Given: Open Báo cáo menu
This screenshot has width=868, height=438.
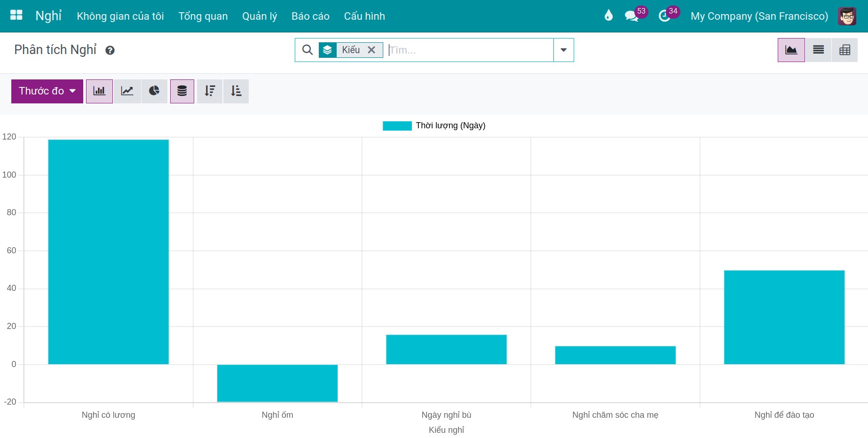Looking at the screenshot, I should coord(310,16).
